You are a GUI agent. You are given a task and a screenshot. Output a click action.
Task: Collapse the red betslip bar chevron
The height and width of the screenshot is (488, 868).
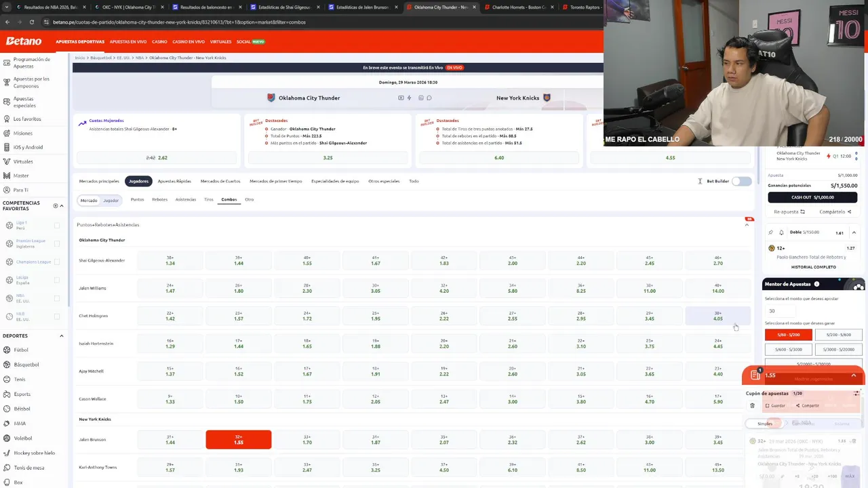click(854, 375)
